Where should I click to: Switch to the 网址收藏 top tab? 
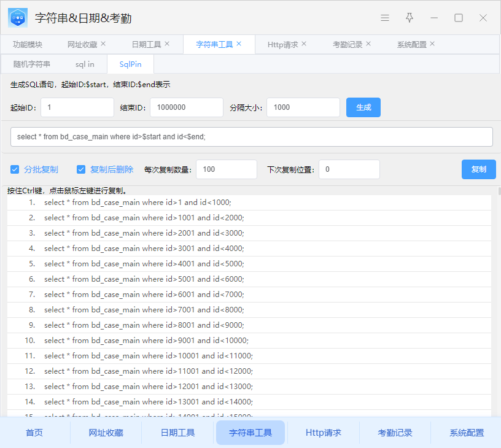[82, 44]
